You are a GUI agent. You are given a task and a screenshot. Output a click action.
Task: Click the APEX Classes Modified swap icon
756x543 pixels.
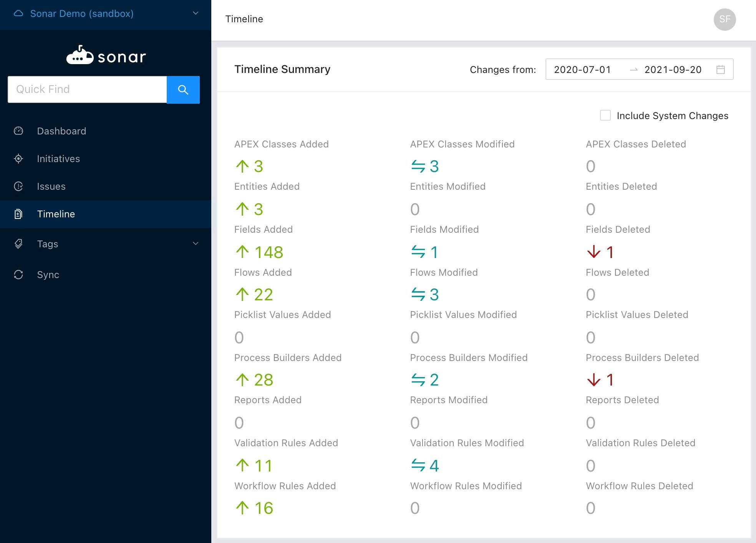click(418, 166)
